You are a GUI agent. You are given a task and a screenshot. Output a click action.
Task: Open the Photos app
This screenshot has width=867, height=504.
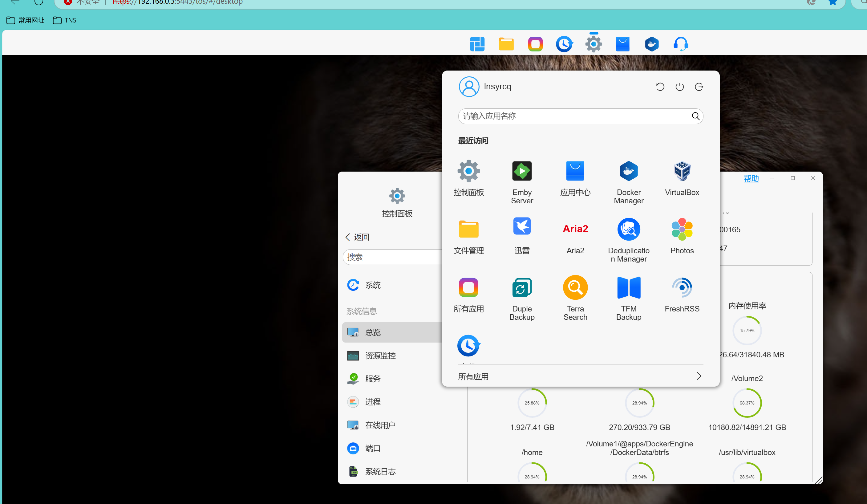pyautogui.click(x=682, y=229)
